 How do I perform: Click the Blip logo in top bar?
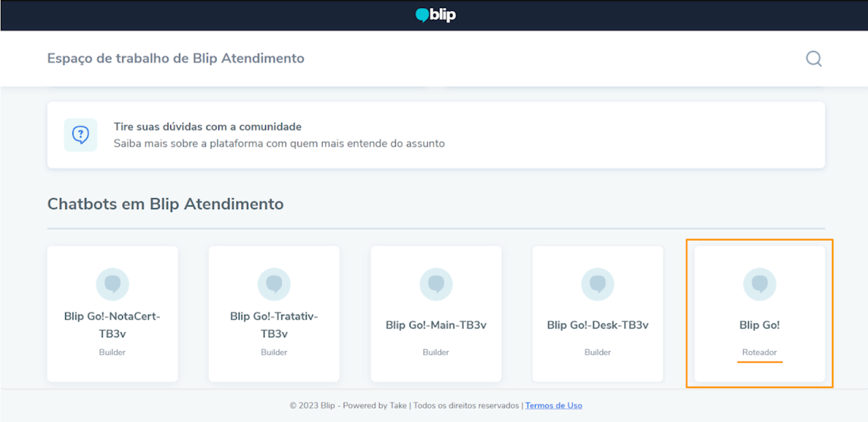435,15
